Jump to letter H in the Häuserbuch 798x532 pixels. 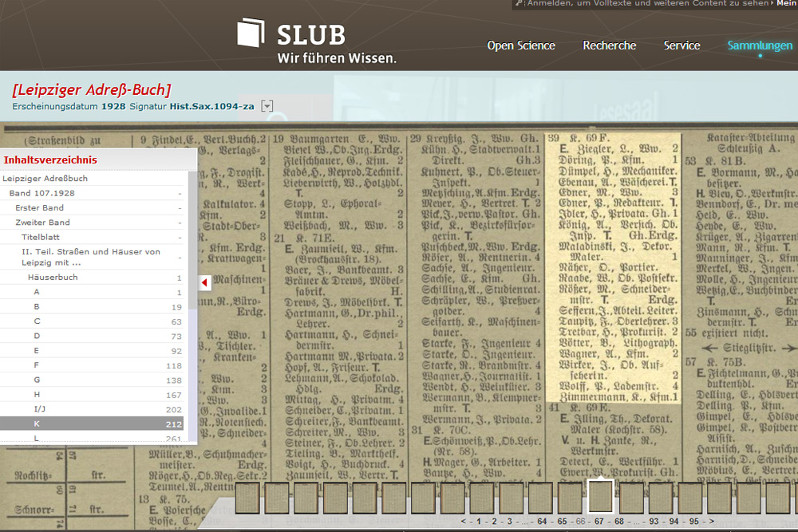pos(37,394)
